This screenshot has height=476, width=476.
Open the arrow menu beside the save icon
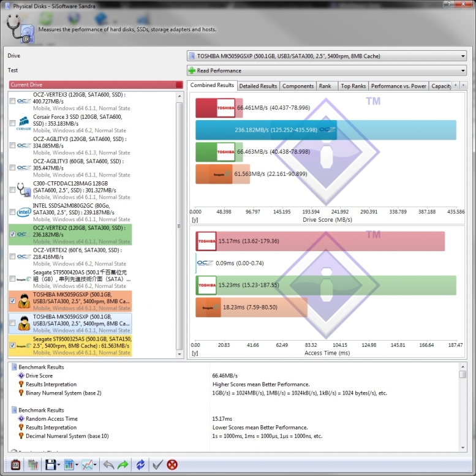pyautogui.click(x=59, y=465)
